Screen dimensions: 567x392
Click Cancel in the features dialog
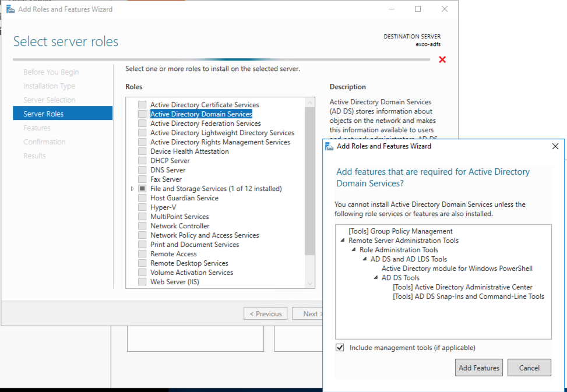coord(529,368)
